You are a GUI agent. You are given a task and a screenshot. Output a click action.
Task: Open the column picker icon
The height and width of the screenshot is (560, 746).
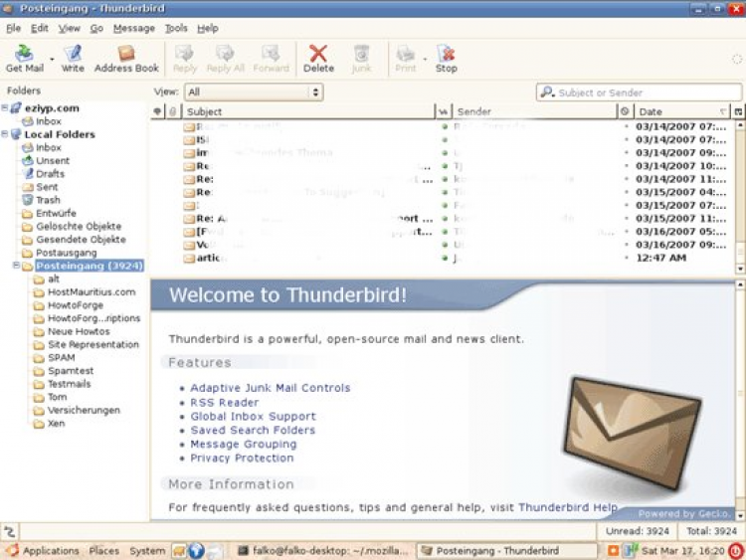[x=738, y=111]
